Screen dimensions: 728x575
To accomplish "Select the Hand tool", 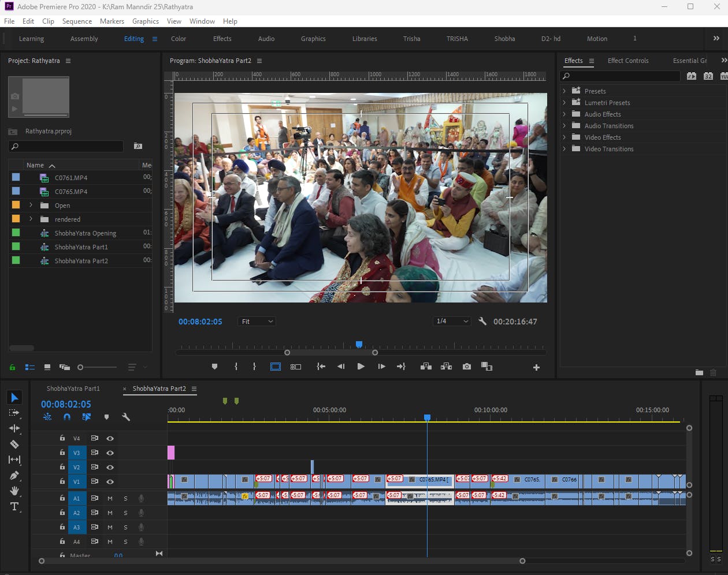I will pyautogui.click(x=14, y=491).
